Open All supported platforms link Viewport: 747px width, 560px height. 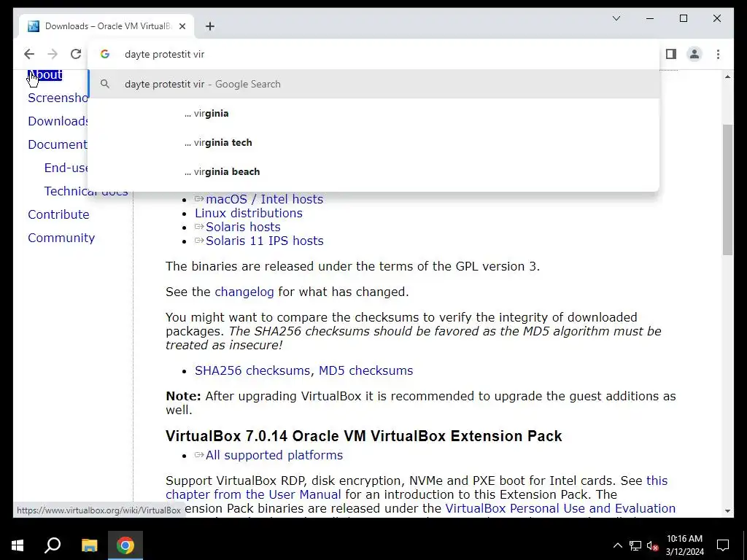[x=274, y=455]
